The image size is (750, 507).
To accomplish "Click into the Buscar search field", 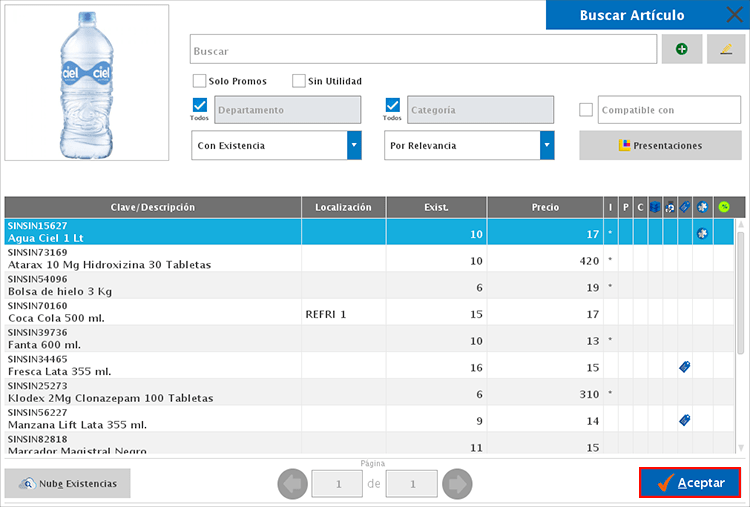I will [x=423, y=50].
